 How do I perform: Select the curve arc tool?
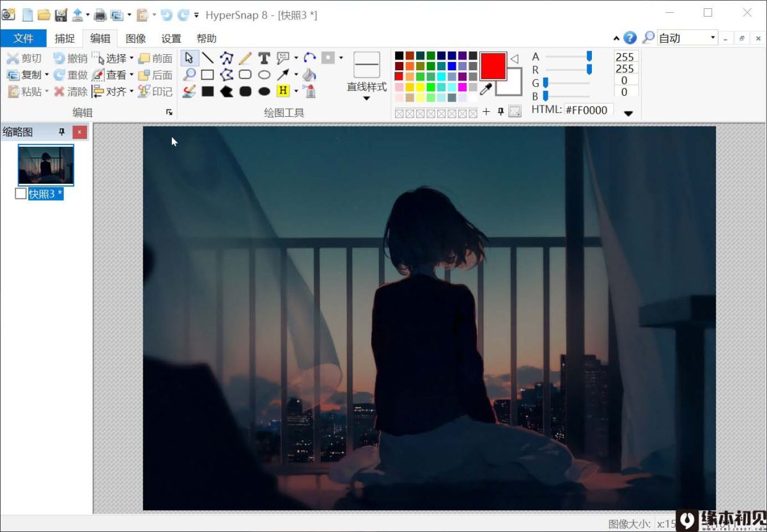[309, 58]
